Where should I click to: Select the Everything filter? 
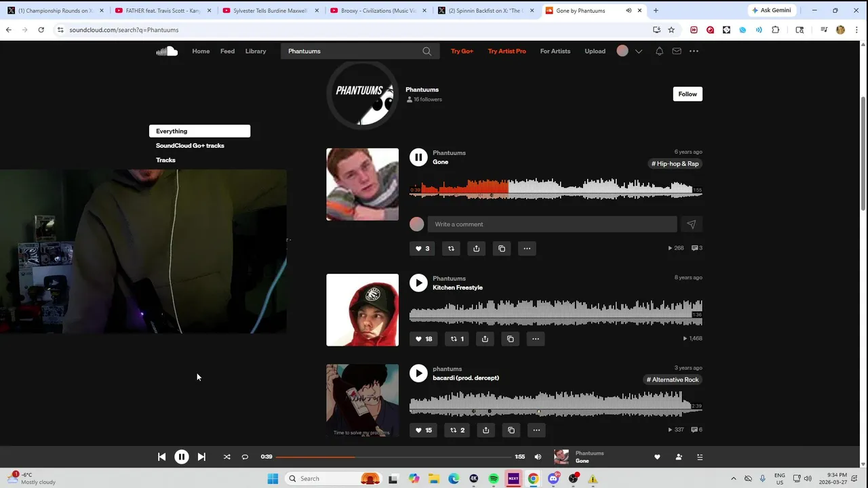pyautogui.click(x=199, y=131)
